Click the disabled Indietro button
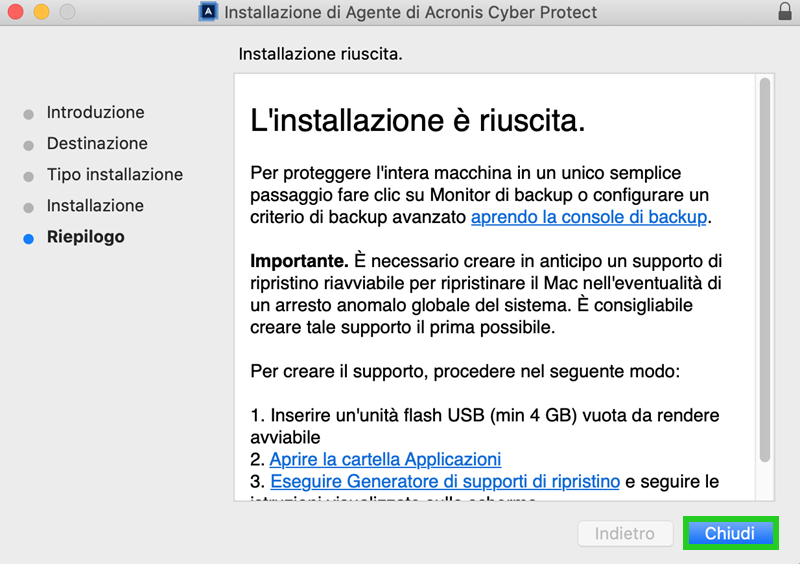 625,533
